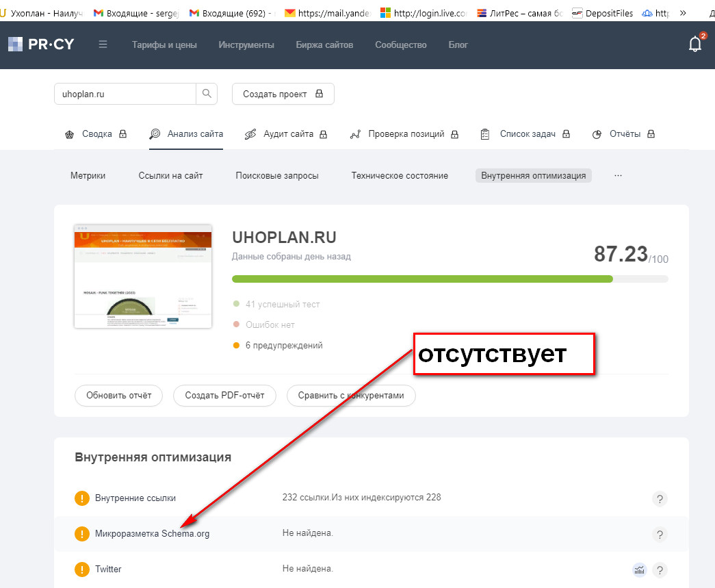This screenshot has height=588, width=715.
Task: Click the Twitter row label
Action: (108, 570)
